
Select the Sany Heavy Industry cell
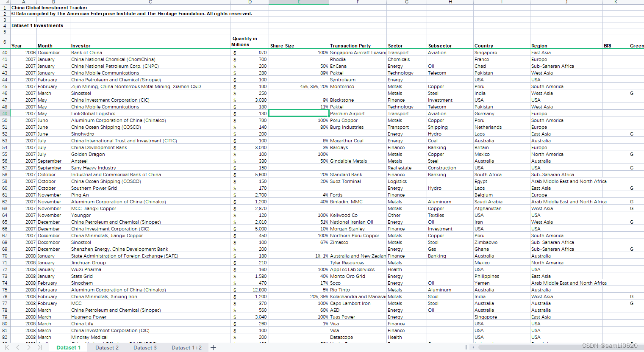pos(150,168)
